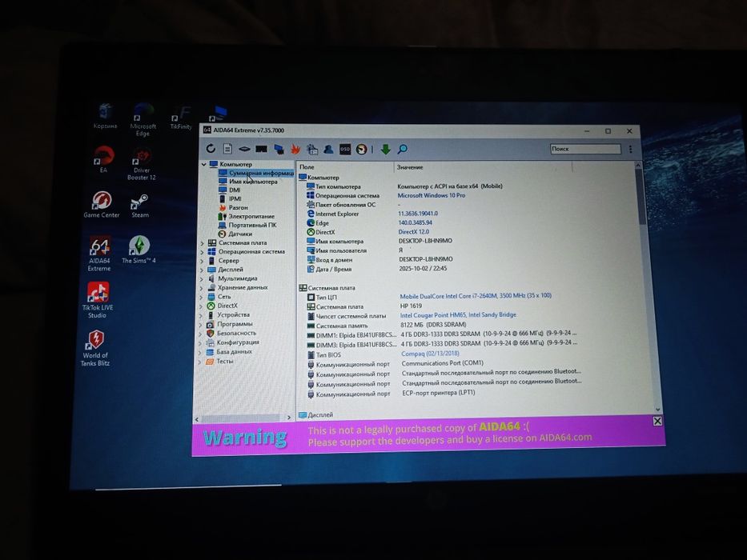Open the three-dots menu next to search
Screen dimensions: 747x560
(x=630, y=150)
